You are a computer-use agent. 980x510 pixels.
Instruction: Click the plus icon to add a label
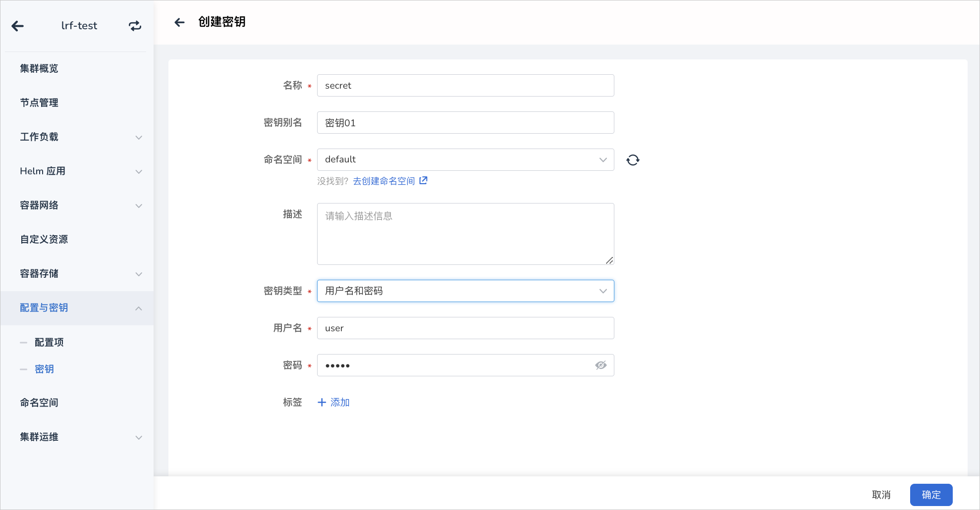[x=322, y=403]
